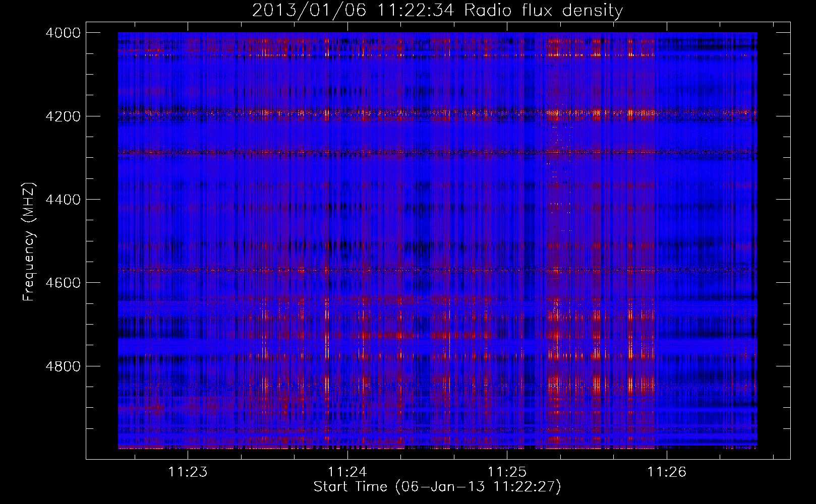
Task: Select the 4800 frequency tick label
Action: click(x=63, y=366)
